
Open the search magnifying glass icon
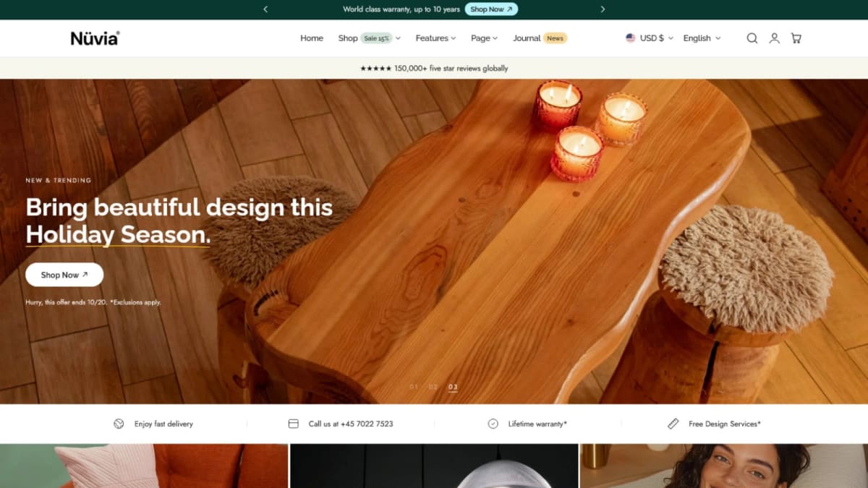pyautogui.click(x=752, y=38)
